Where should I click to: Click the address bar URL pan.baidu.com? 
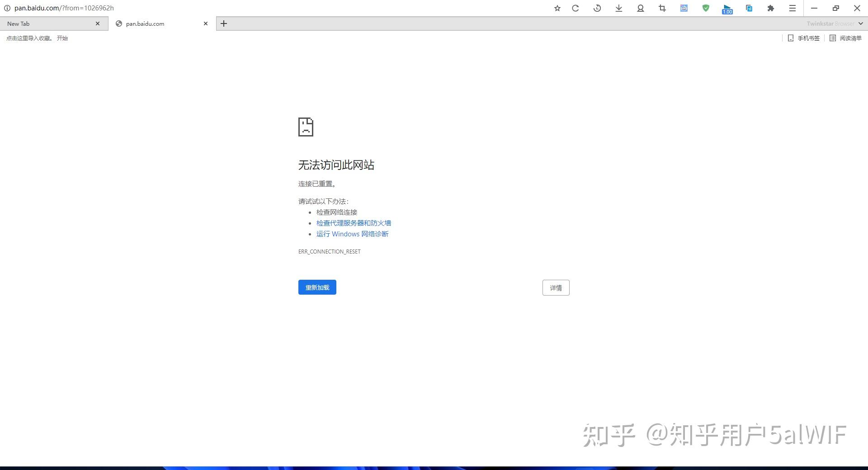tap(64, 8)
